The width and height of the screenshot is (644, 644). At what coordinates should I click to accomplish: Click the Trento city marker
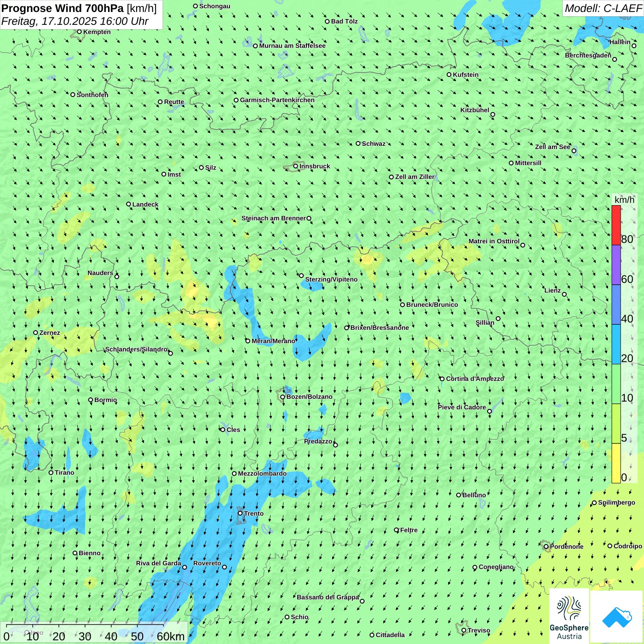pyautogui.click(x=240, y=513)
